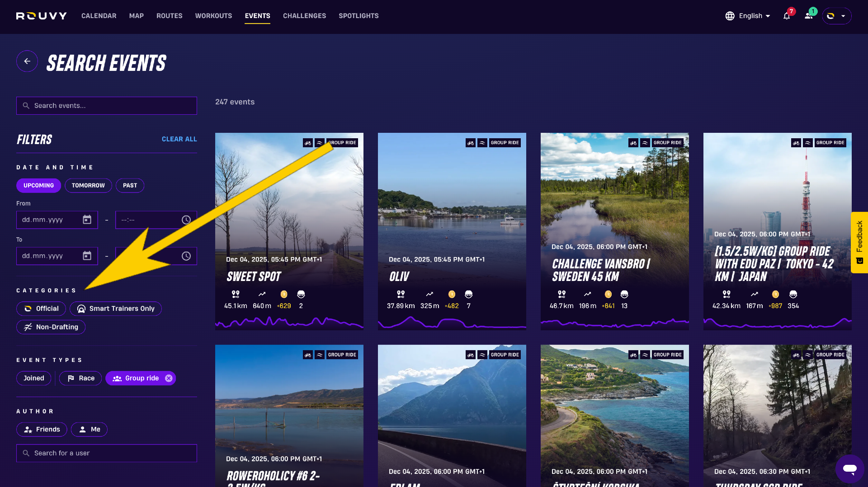Toggle Smart Trainers Only filter
The image size is (868, 487).
[x=116, y=309]
